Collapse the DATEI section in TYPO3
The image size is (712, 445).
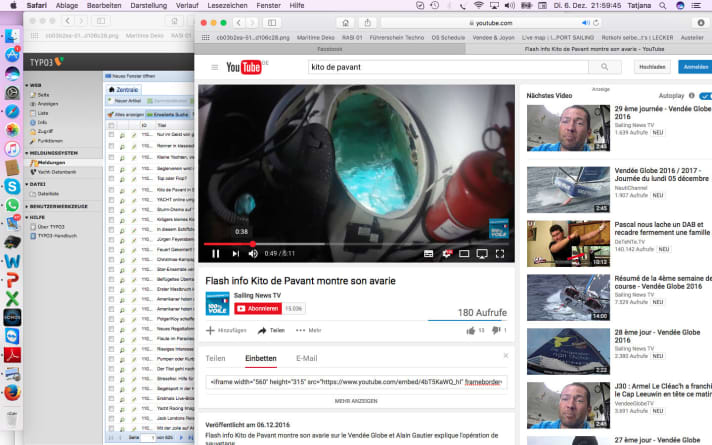[27, 184]
